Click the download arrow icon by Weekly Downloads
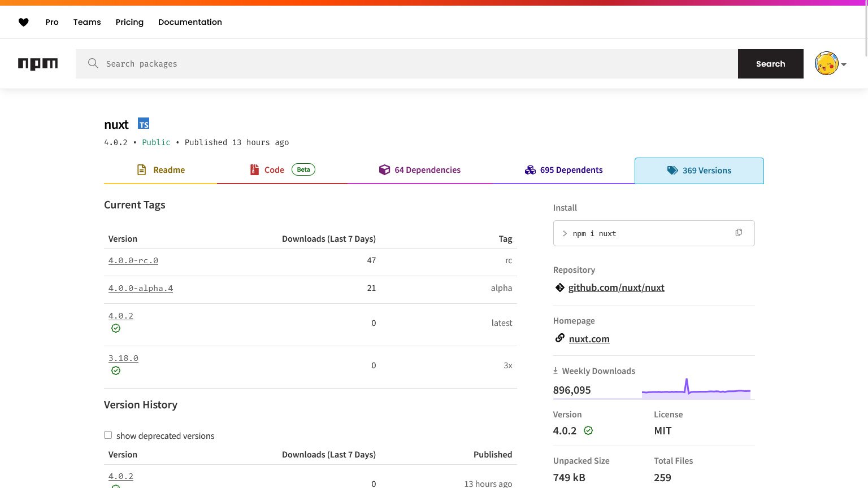Image resolution: width=868 pixels, height=488 pixels. [555, 371]
